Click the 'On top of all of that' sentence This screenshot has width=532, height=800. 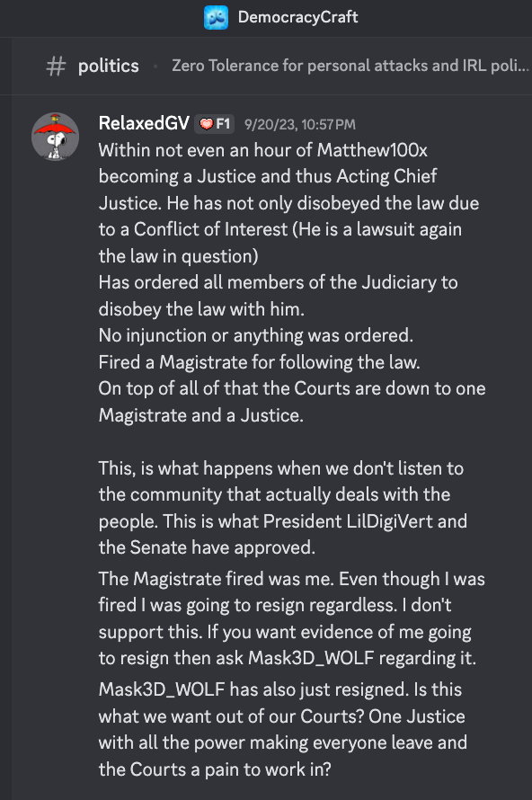coord(292,402)
